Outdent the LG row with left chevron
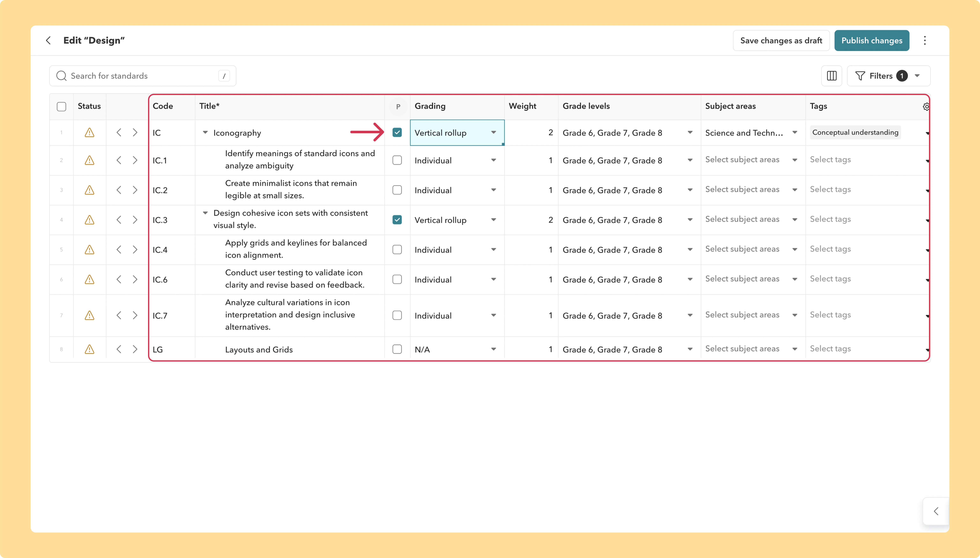The height and width of the screenshot is (558, 980). (119, 349)
